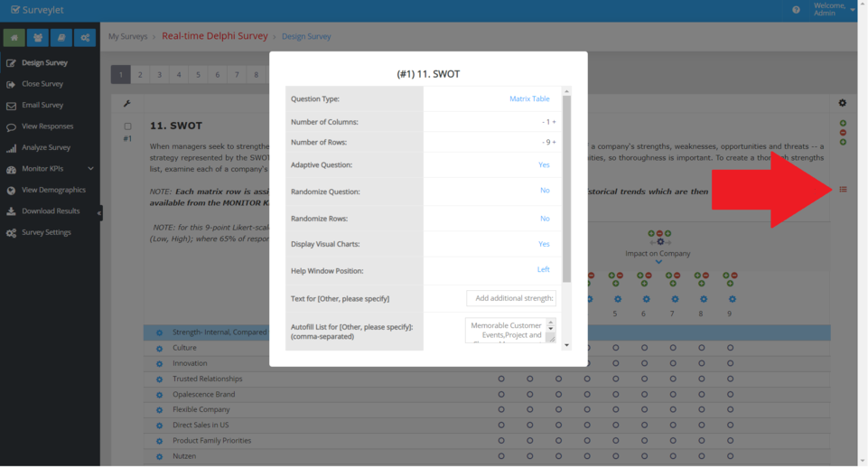This screenshot has height=468, width=868.
Task: Expand the Monitor KPIs menu
Action: (49, 169)
